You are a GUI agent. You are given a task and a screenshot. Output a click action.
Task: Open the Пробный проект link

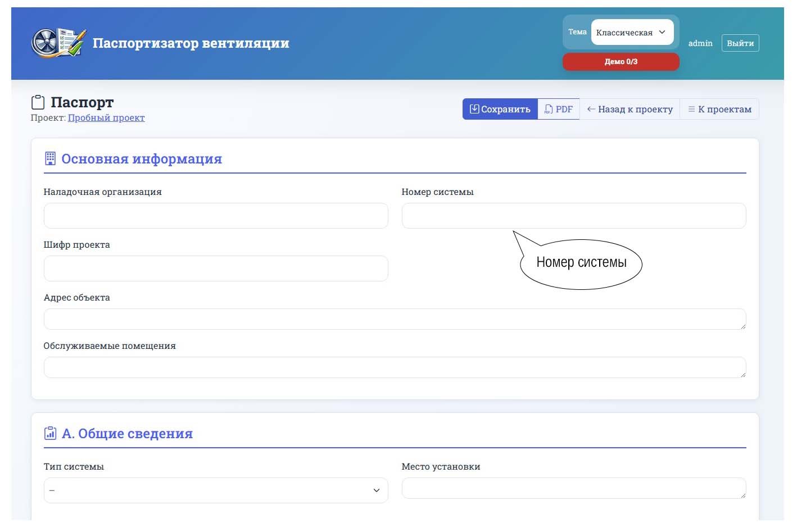[106, 118]
